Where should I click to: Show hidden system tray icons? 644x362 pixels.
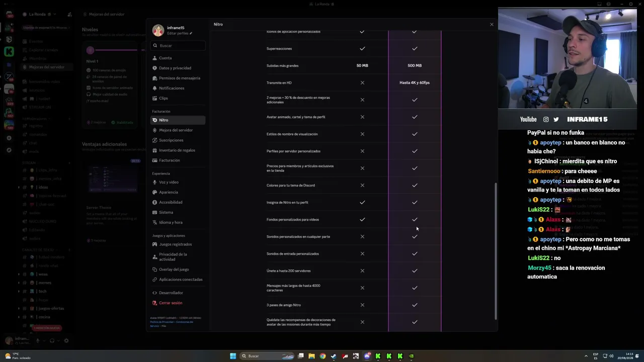coord(585,356)
